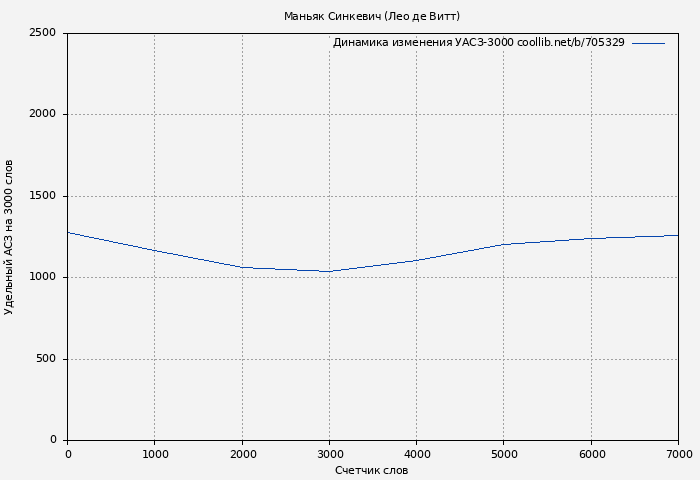This screenshot has height=480, width=700.
Task: Click the line's lowest point at 3000 words
Action: [329, 271]
